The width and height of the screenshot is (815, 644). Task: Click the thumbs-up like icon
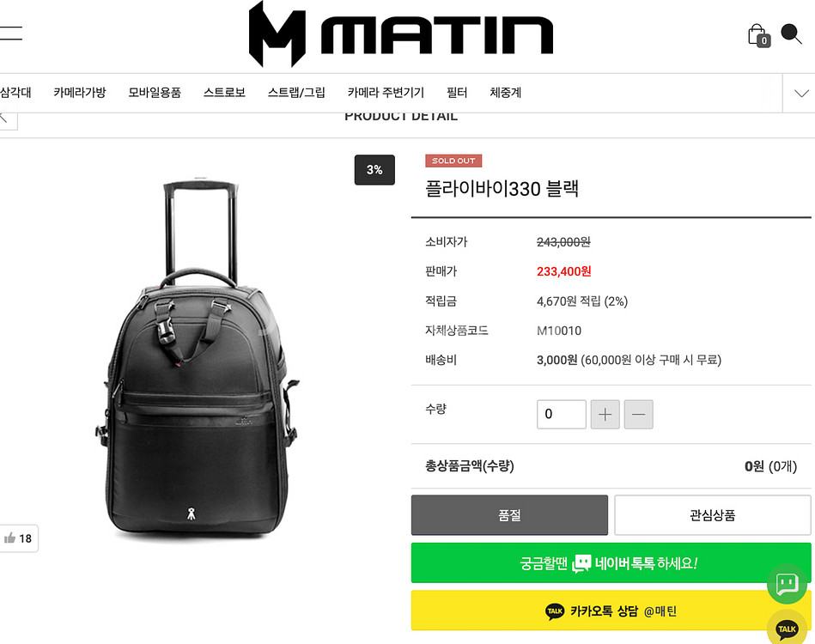click(9, 538)
